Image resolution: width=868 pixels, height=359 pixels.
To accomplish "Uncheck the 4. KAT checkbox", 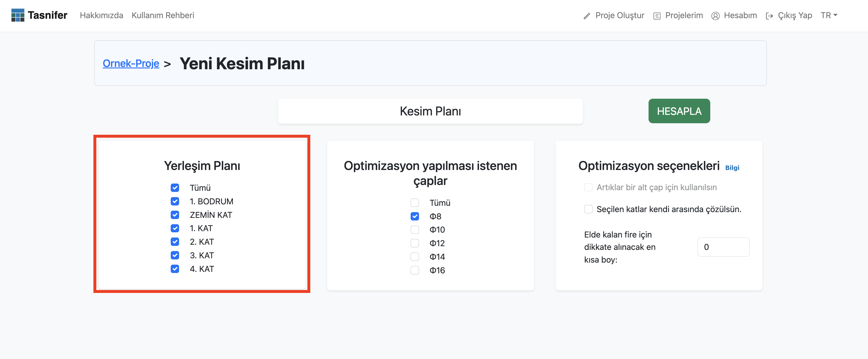I will click(x=174, y=269).
